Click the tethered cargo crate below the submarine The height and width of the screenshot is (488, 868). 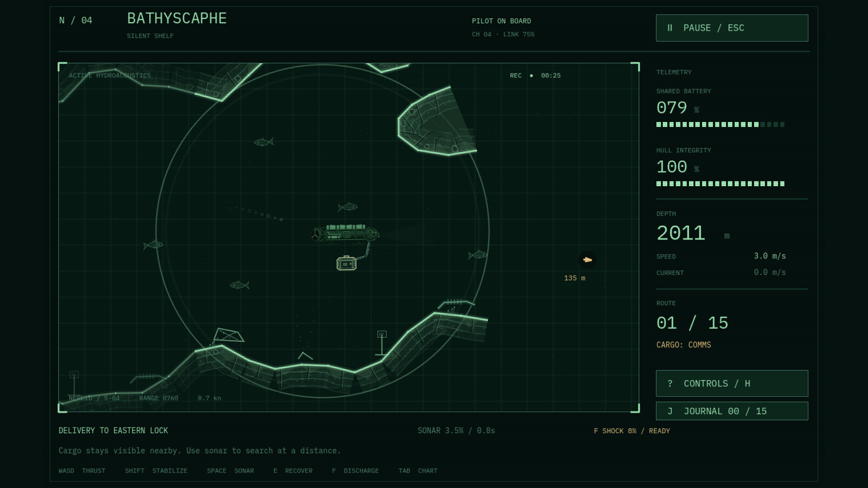pos(346,263)
